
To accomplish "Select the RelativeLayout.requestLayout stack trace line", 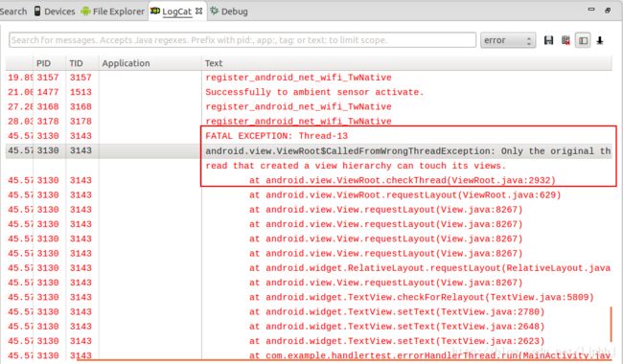I will (x=309, y=268).
